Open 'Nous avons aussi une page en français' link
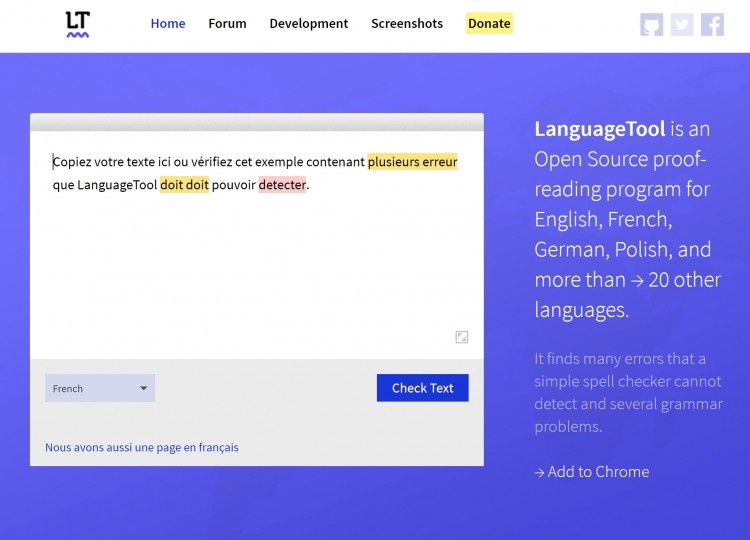The height and width of the screenshot is (540, 750). (142, 447)
